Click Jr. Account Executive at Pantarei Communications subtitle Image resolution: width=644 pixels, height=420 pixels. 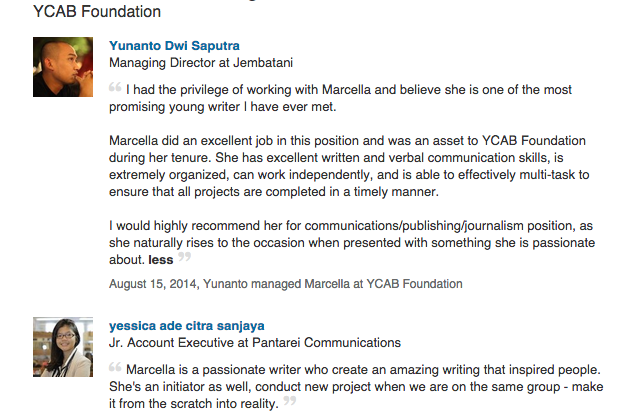click(255, 343)
